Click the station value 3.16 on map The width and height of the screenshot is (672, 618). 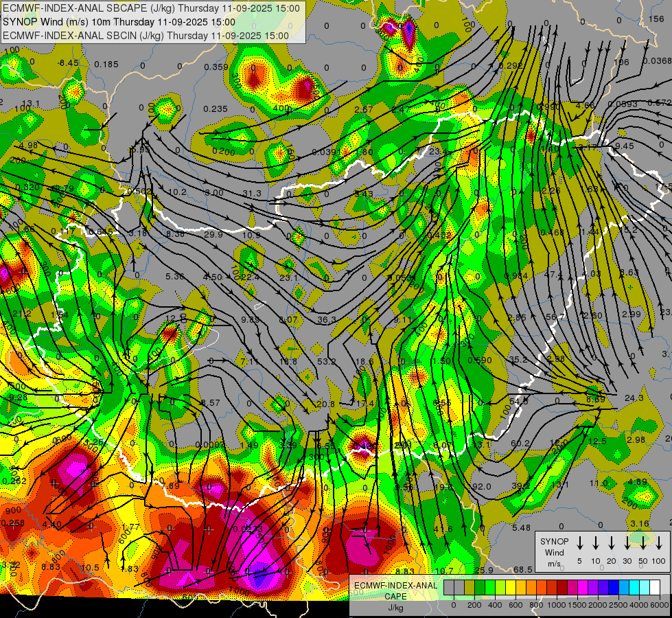coord(640,524)
